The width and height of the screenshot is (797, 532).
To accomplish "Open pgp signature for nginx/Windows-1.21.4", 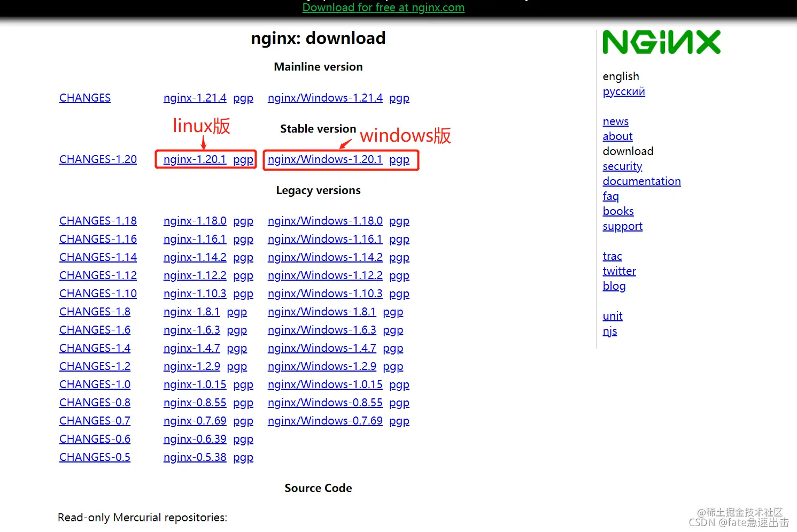I will click(399, 98).
